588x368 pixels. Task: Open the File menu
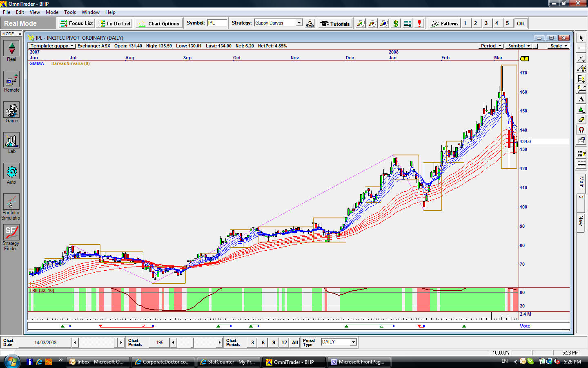click(7, 12)
